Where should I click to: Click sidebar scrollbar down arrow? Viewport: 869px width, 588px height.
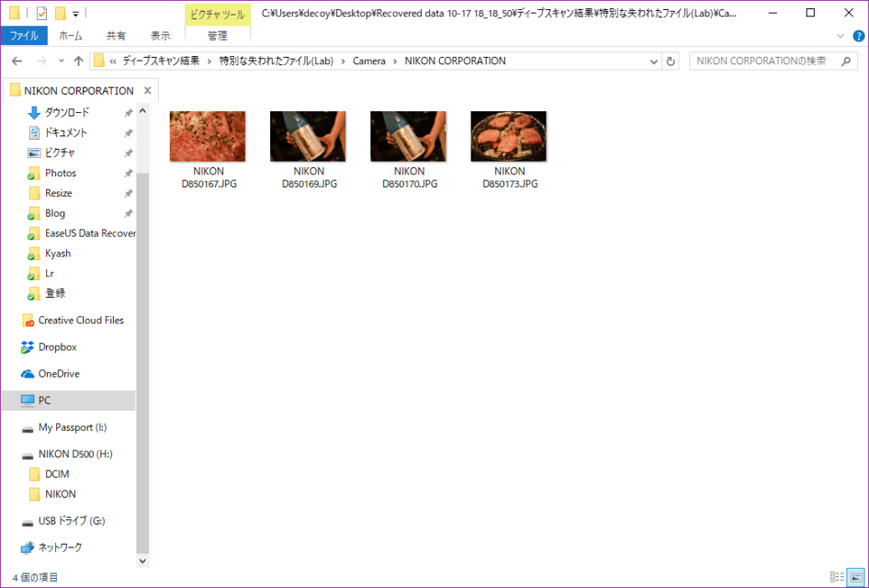click(142, 560)
